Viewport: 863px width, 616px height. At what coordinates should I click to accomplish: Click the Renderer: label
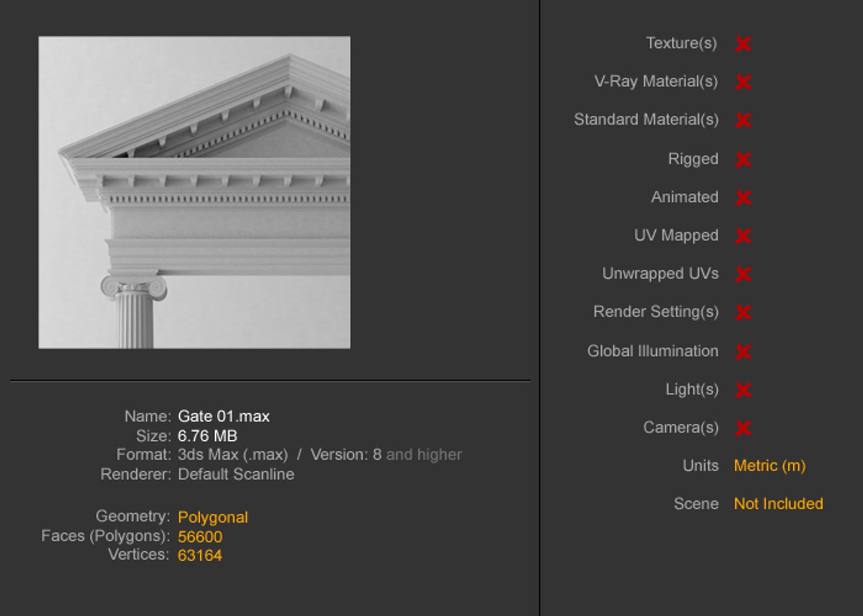pos(135,474)
